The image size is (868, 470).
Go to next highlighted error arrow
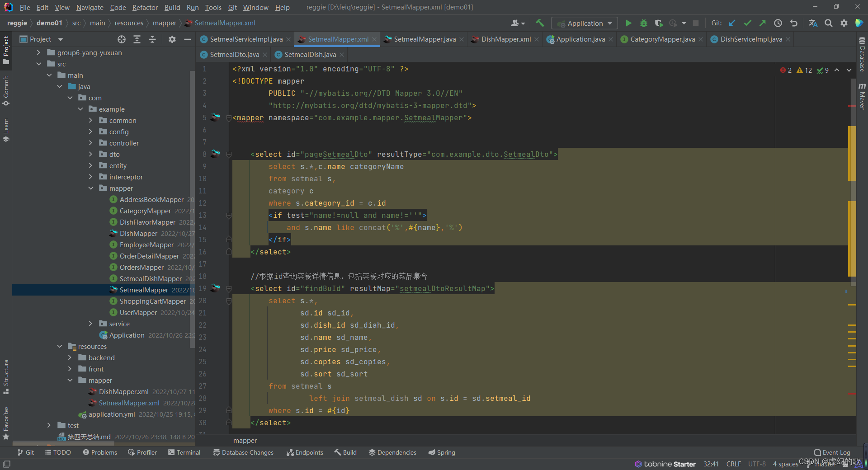pos(849,70)
